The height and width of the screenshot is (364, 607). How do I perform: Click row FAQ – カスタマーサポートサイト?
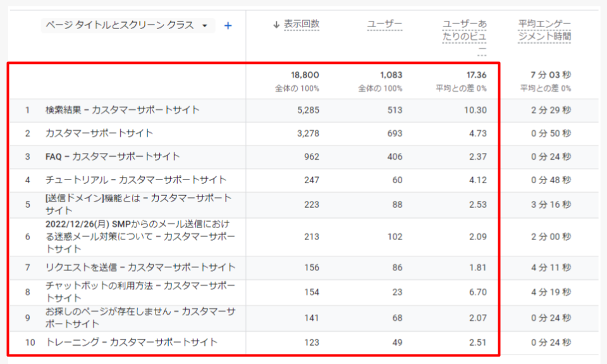click(113, 157)
